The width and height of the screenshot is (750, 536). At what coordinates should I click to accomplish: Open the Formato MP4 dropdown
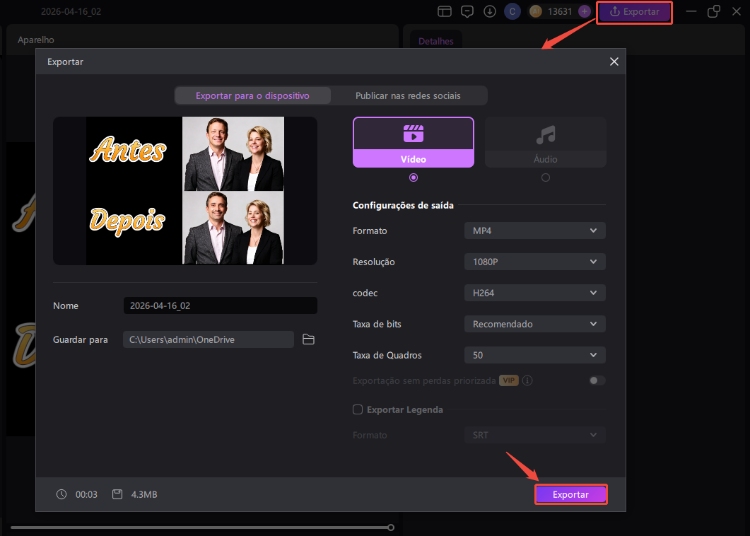pos(534,231)
